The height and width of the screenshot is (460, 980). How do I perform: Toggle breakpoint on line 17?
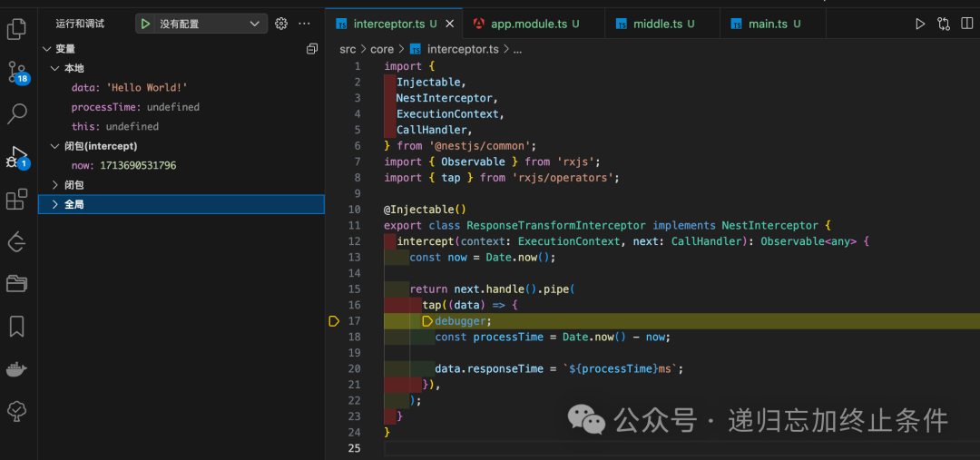(334, 321)
